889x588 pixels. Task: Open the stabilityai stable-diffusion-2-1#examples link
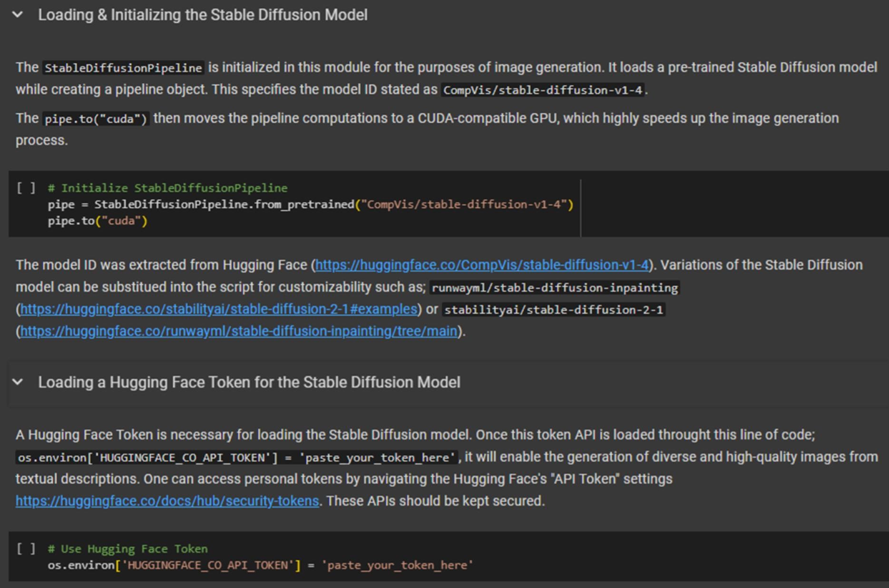tap(219, 309)
